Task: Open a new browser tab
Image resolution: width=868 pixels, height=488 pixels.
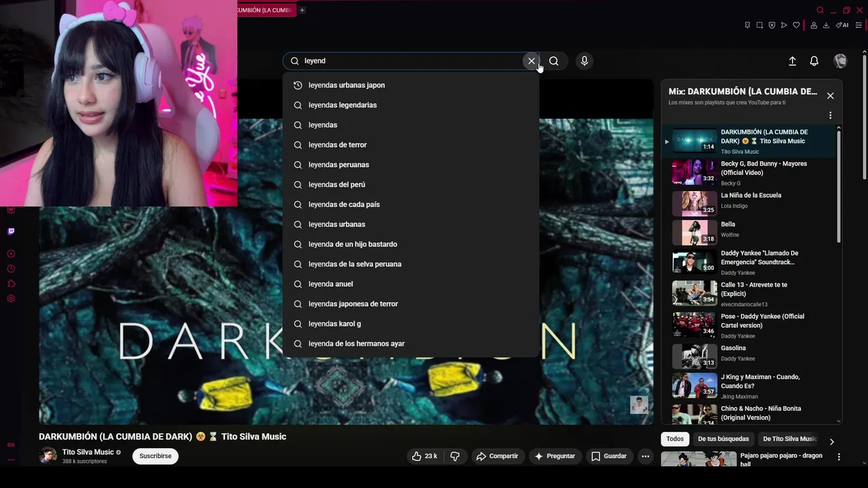Action: [302, 10]
